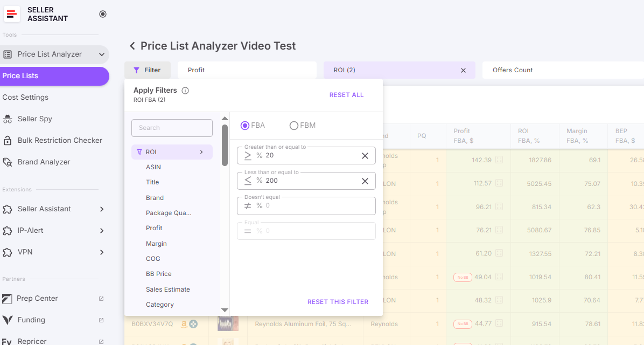The image size is (644, 345).
Task: Select the FBA radio button
Action: (245, 126)
